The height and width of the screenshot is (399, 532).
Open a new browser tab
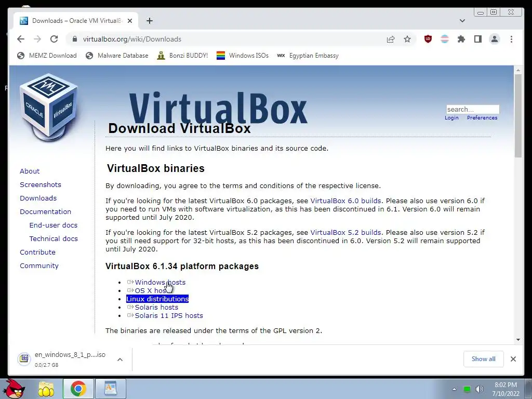150,21
